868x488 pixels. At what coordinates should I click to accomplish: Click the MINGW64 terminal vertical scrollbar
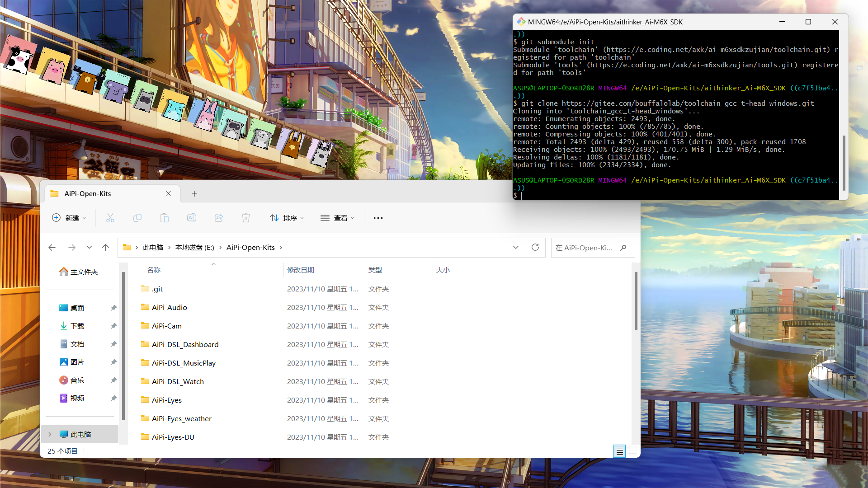tap(844, 163)
